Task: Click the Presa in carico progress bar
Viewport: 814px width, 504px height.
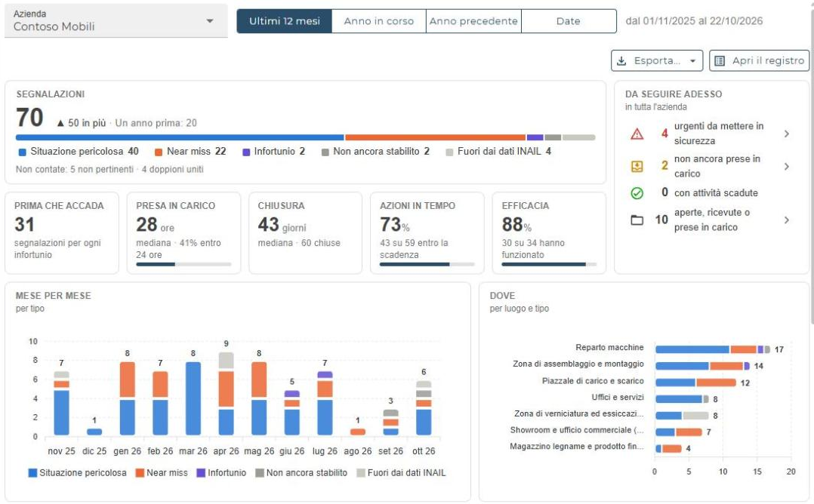Action: click(x=183, y=264)
